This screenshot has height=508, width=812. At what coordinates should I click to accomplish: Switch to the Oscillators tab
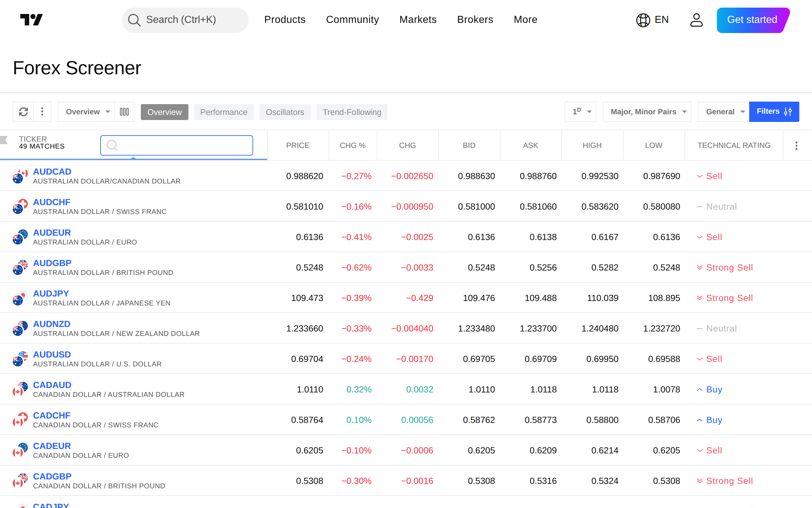285,112
